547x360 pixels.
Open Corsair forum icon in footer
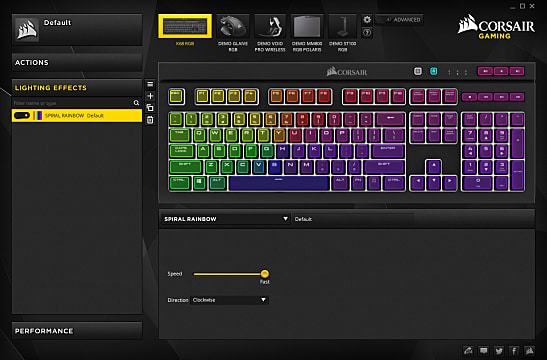(468, 351)
